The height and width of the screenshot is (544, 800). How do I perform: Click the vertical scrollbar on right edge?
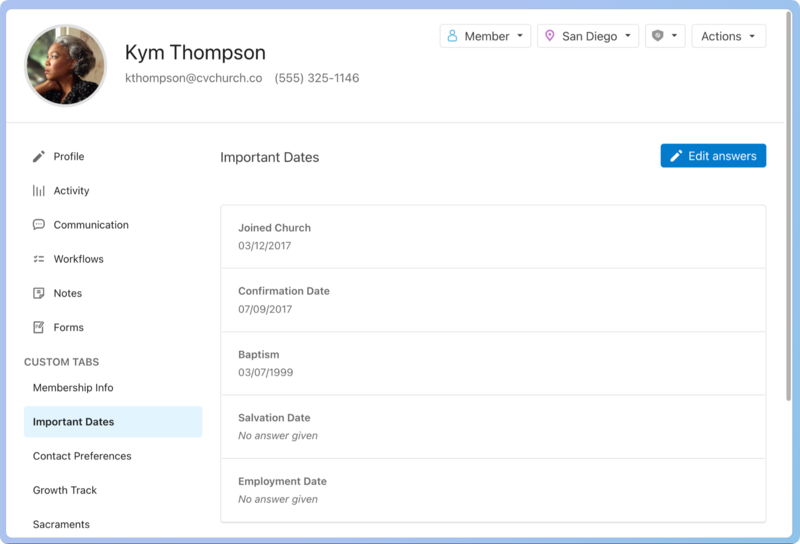(791, 250)
